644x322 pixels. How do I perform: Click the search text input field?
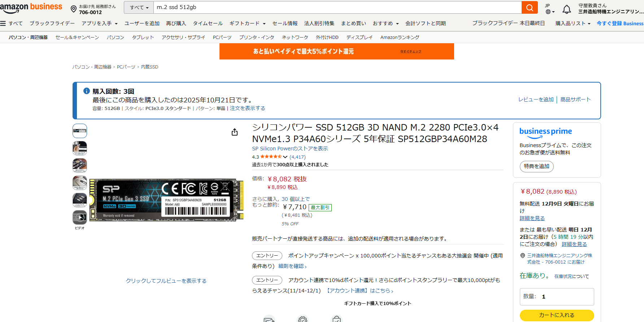click(x=338, y=8)
